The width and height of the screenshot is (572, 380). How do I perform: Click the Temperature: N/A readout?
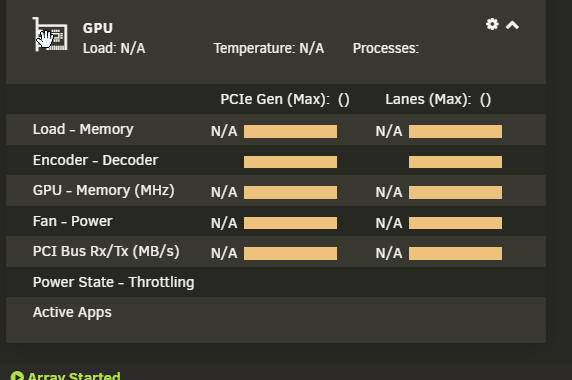pos(269,48)
